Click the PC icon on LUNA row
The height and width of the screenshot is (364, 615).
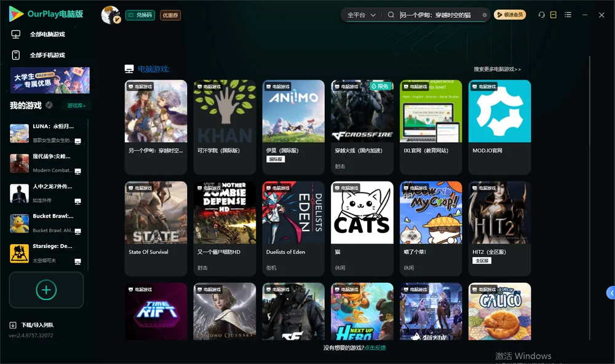coord(77,141)
